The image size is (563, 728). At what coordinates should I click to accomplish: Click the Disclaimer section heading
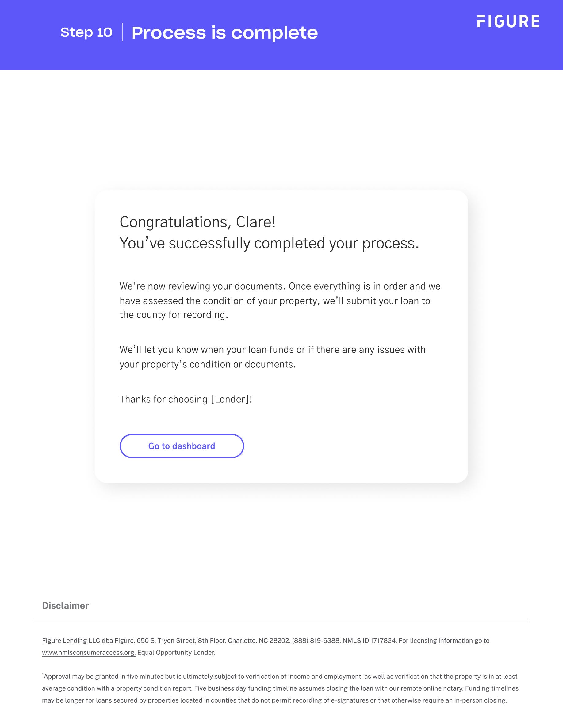click(65, 606)
